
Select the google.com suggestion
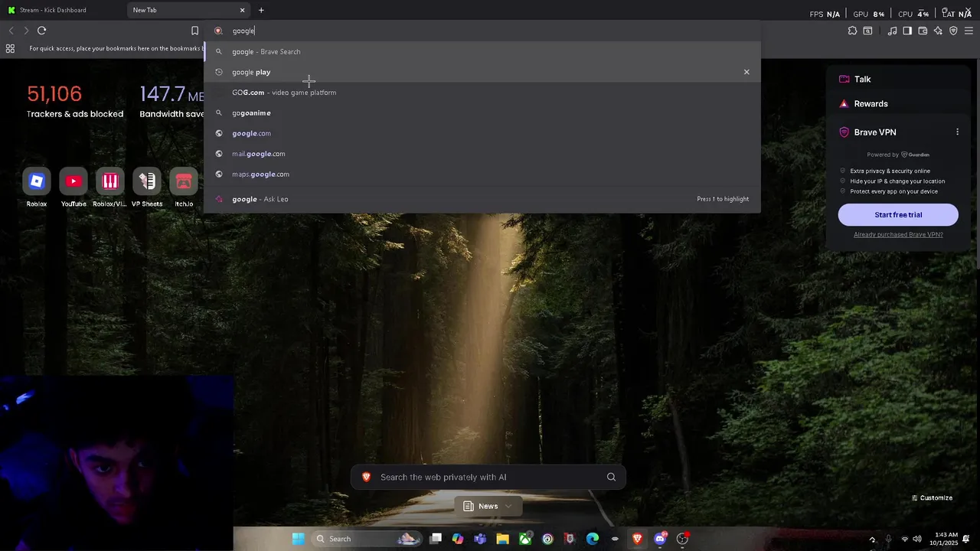pos(482,133)
